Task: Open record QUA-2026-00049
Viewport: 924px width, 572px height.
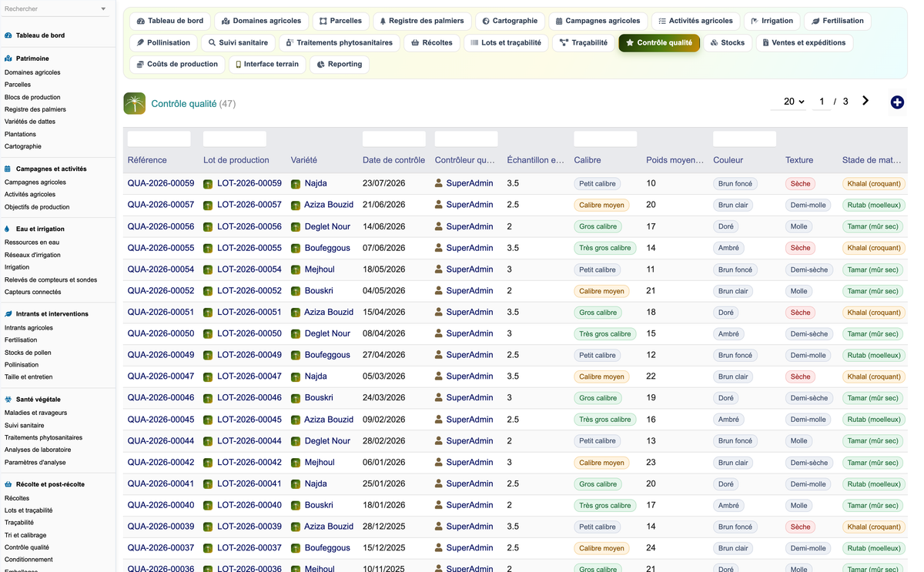Action: pyautogui.click(x=161, y=355)
